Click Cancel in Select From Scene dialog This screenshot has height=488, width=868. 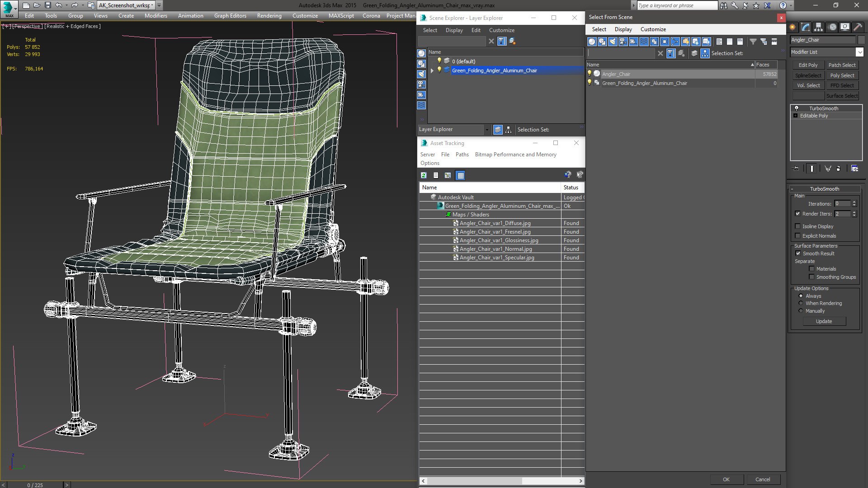tap(763, 479)
